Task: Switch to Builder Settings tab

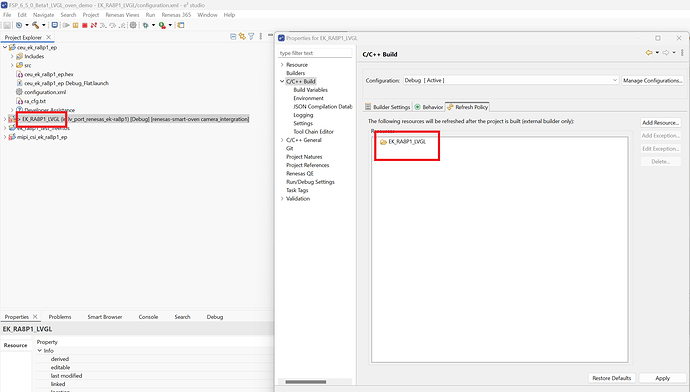Action: click(x=387, y=107)
